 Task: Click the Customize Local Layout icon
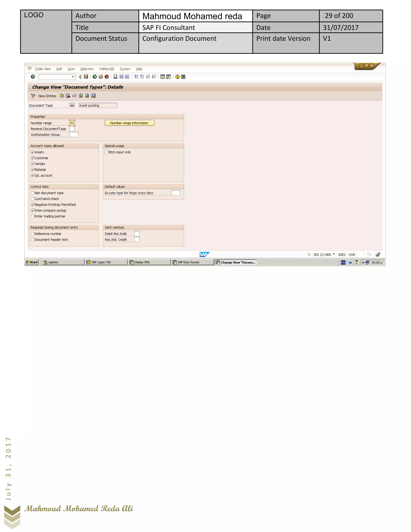point(183,77)
